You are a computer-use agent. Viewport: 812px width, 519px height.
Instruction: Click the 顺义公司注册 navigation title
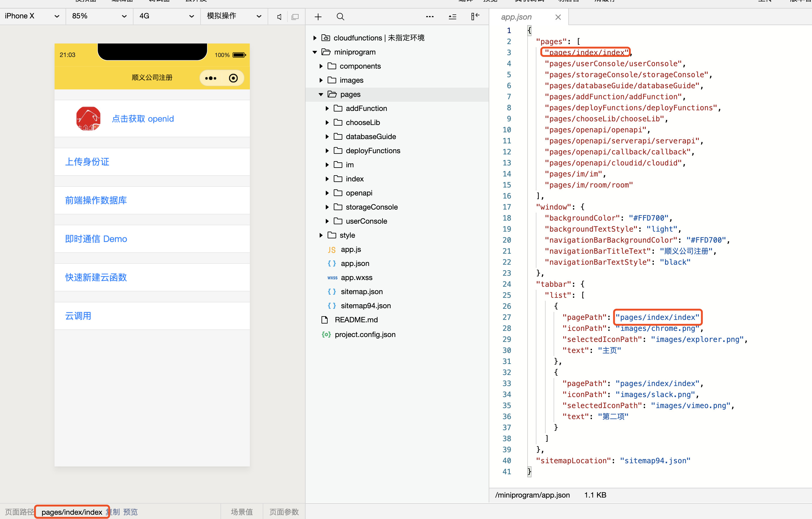point(152,78)
